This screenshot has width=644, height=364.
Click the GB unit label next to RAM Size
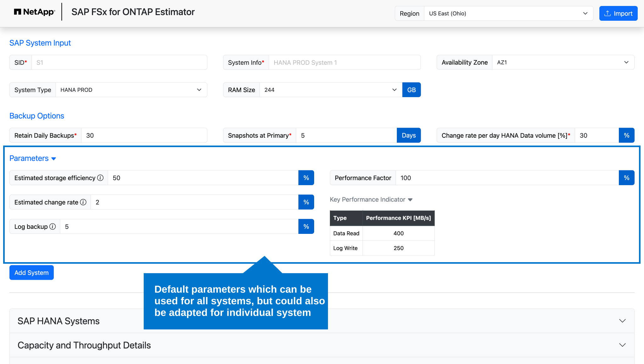pos(411,90)
